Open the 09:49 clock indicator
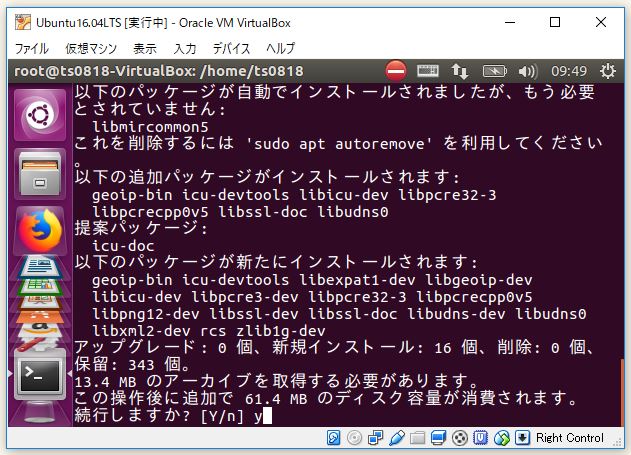 [569, 71]
